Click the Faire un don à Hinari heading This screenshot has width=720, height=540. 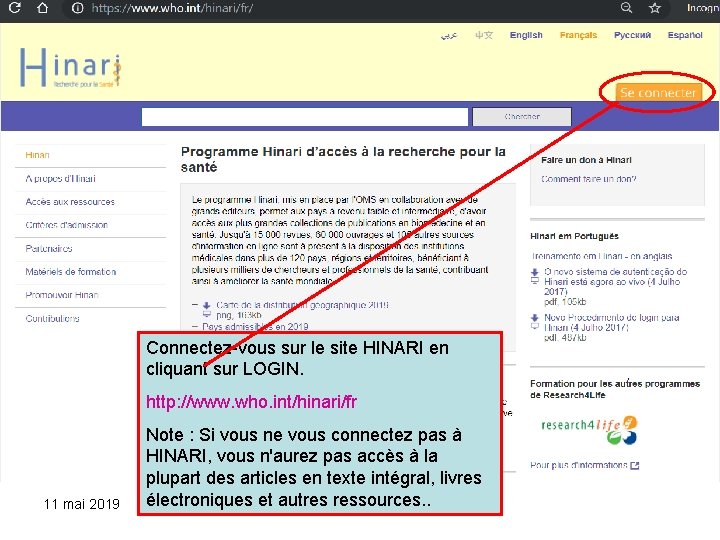[586, 160]
